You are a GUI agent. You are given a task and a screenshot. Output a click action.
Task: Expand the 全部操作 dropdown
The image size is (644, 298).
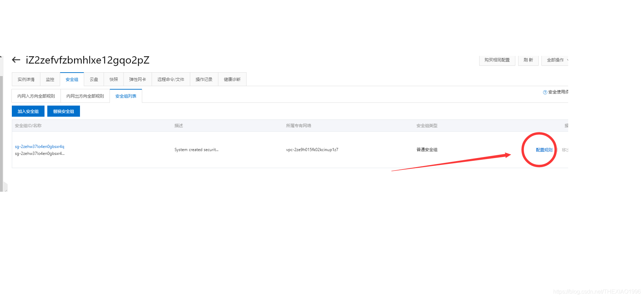pos(555,60)
